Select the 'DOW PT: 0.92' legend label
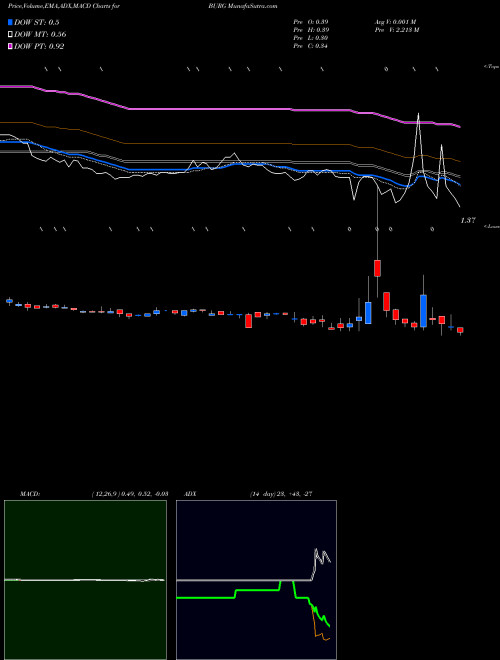The height and width of the screenshot is (660, 500). click(39, 46)
